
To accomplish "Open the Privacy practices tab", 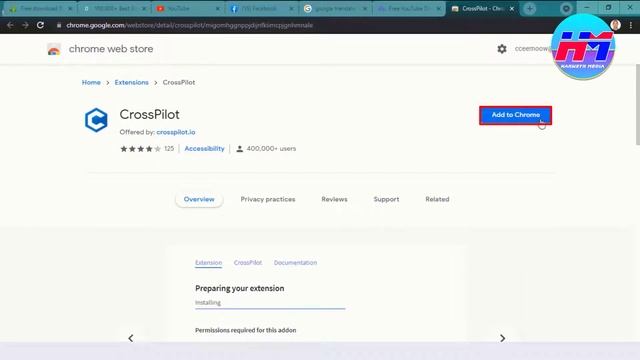I will click(x=268, y=199).
